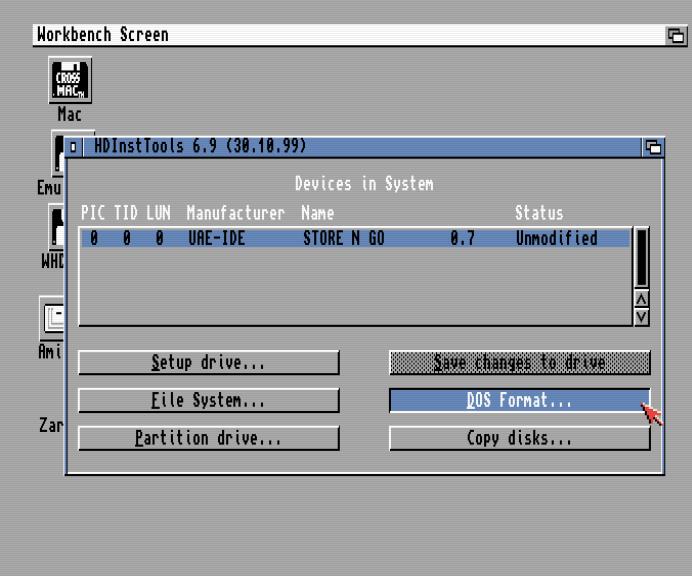
Task: Click the Partition drive... button
Action: coord(208,438)
